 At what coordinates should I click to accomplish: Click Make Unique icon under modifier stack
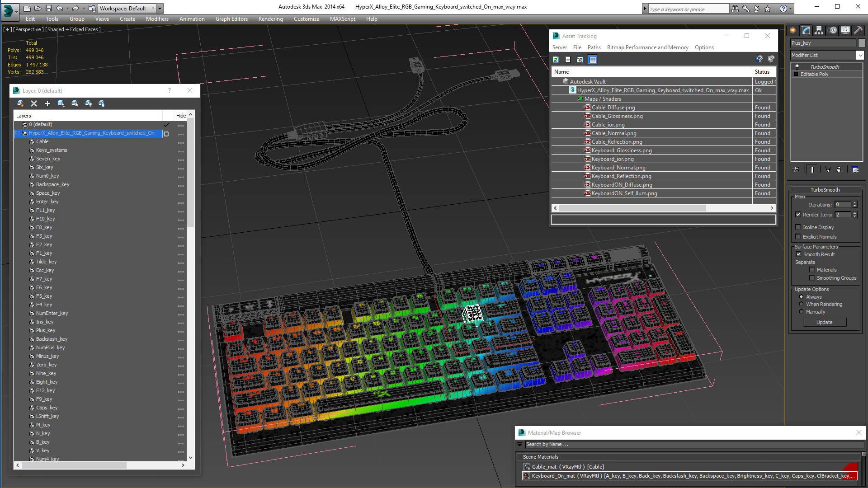828,169
